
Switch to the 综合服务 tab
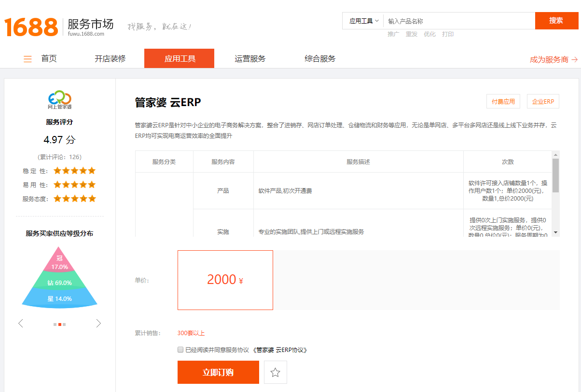[320, 59]
